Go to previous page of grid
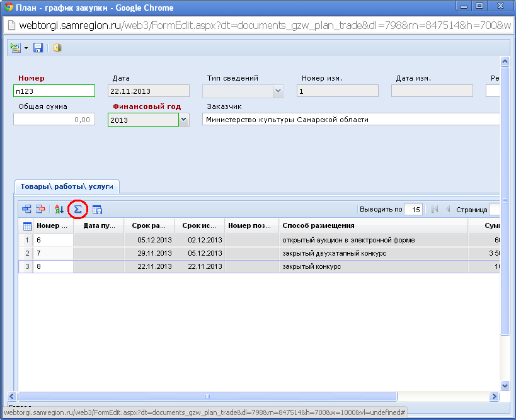 coord(448,209)
